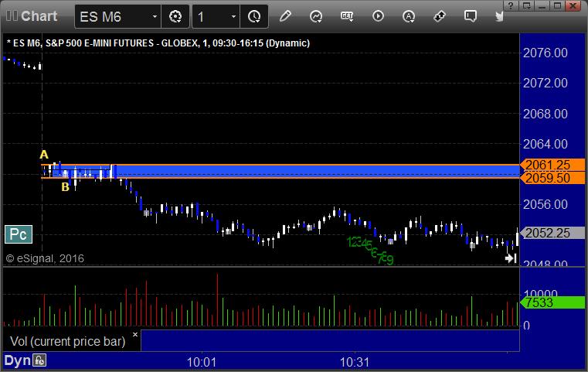Click the 10:31 time axis label
The height and width of the screenshot is (372, 588).
point(355,362)
